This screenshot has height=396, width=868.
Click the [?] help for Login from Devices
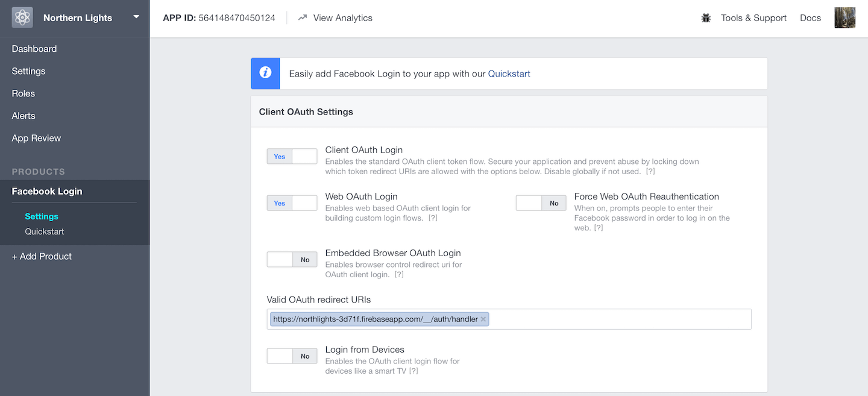click(x=414, y=371)
